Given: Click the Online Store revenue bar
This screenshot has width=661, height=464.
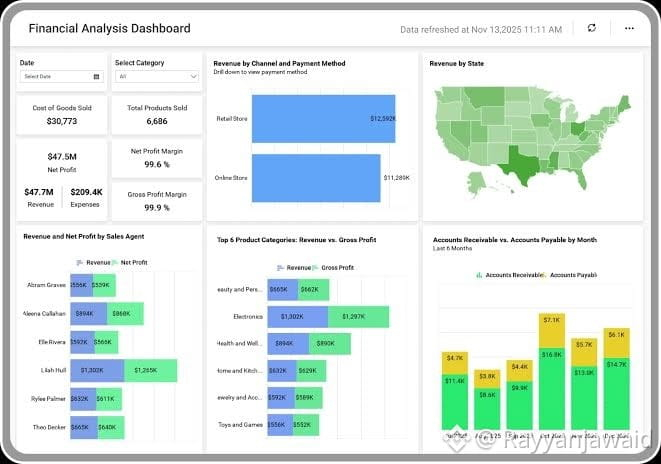Looking at the screenshot, I should (x=316, y=178).
